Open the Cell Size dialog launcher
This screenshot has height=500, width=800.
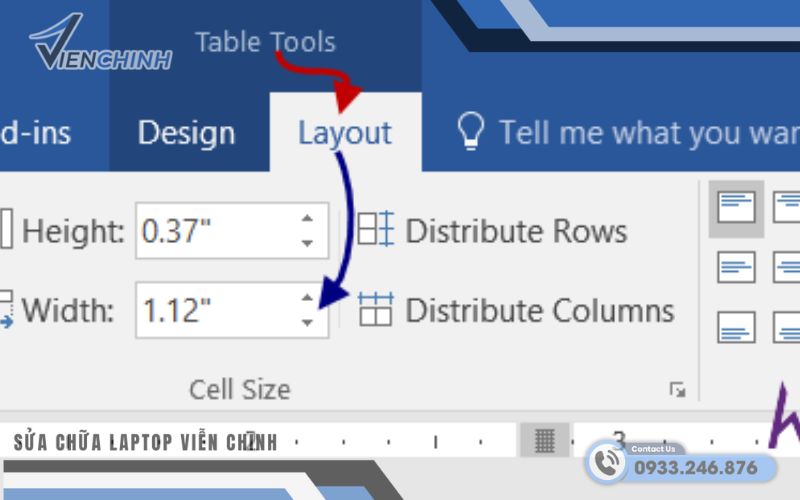coord(677,389)
